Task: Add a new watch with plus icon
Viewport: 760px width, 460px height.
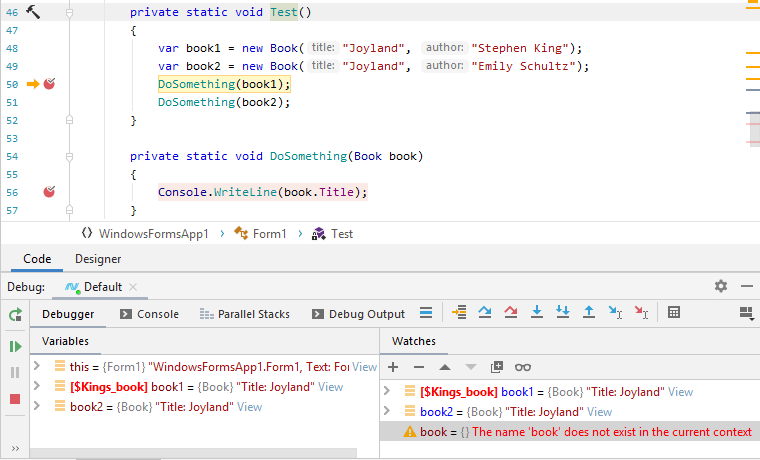Action: [x=393, y=367]
